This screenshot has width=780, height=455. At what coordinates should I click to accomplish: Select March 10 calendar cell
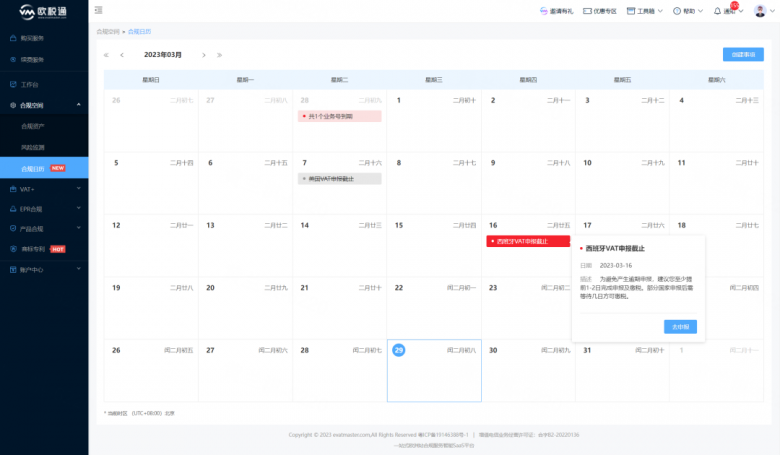click(x=623, y=183)
